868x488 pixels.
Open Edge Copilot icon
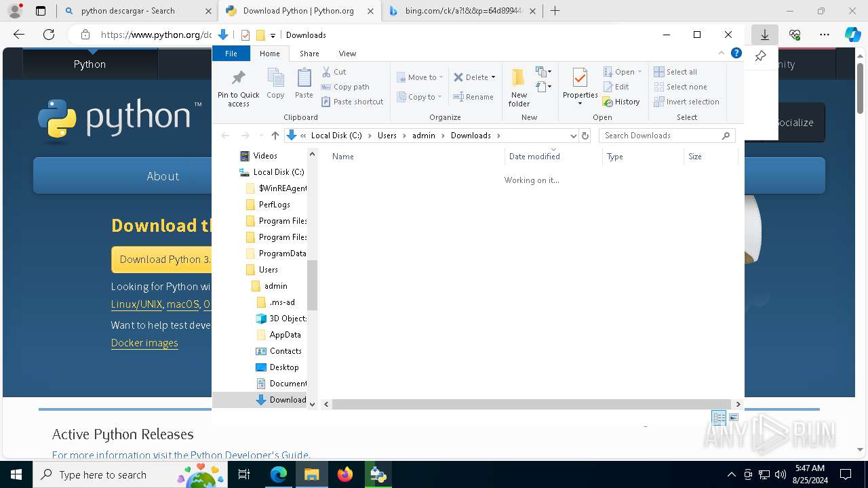pyautogui.click(x=852, y=35)
